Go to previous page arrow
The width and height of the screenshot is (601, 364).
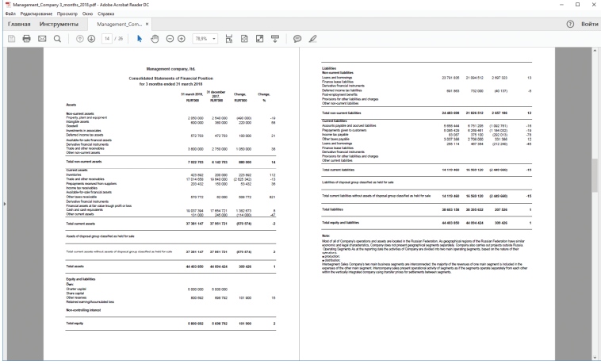tap(81, 38)
